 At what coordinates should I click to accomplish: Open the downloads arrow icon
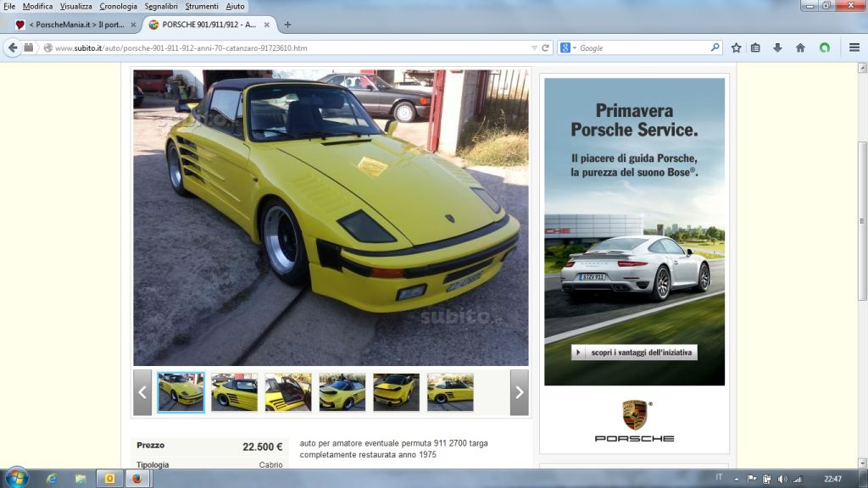click(778, 48)
